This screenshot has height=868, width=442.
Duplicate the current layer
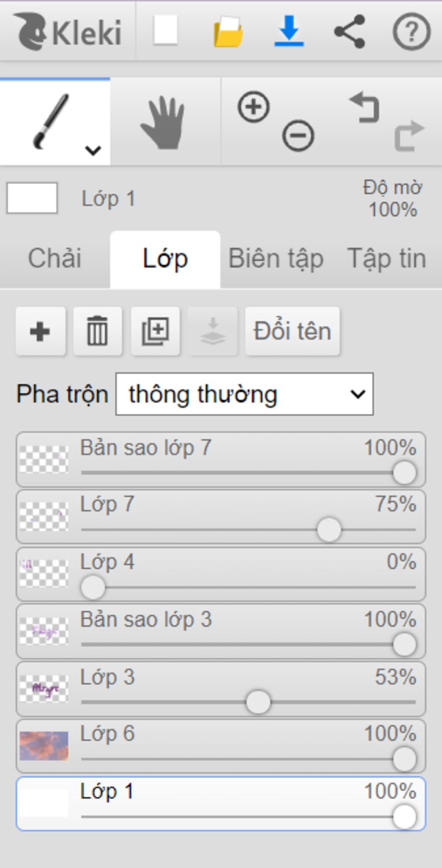click(x=155, y=331)
